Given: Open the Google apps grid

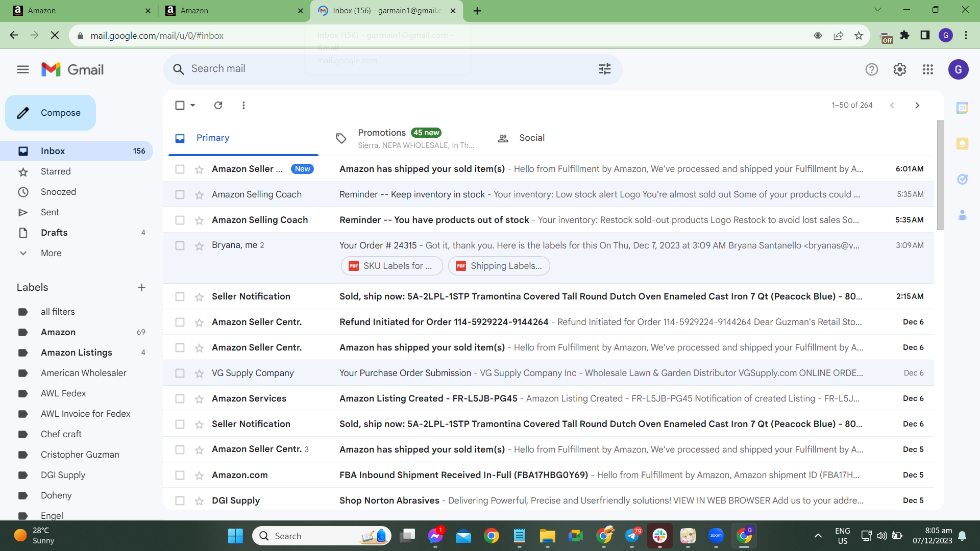Looking at the screenshot, I should [x=928, y=69].
